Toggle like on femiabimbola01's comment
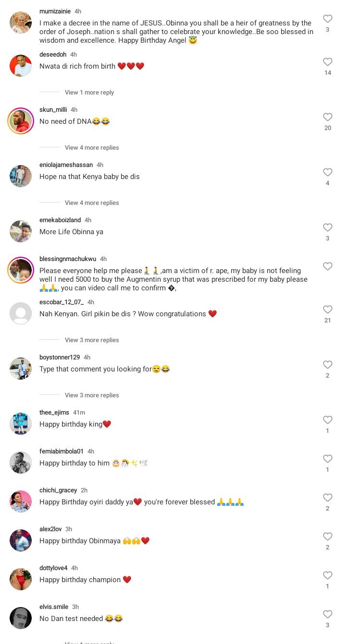Image resolution: width=346 pixels, height=644 pixels. tap(327, 459)
